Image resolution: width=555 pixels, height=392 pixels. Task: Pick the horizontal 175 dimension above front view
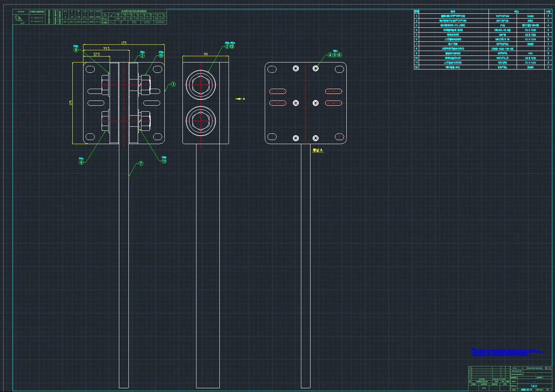[x=124, y=43]
